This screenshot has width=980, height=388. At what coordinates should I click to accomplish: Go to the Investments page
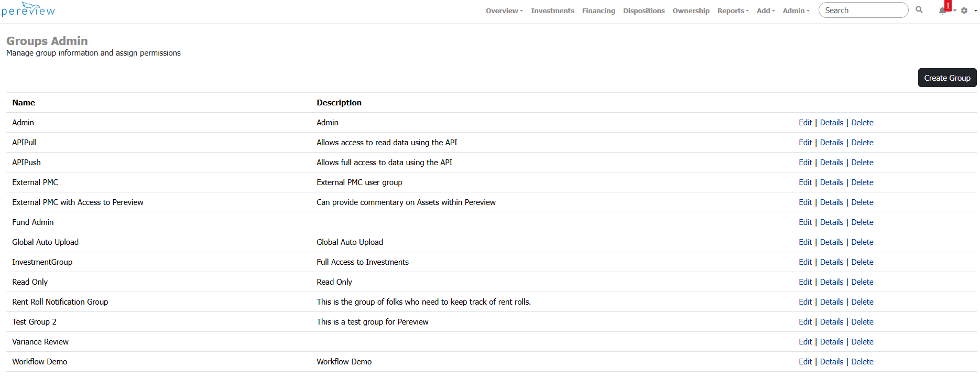[552, 10]
